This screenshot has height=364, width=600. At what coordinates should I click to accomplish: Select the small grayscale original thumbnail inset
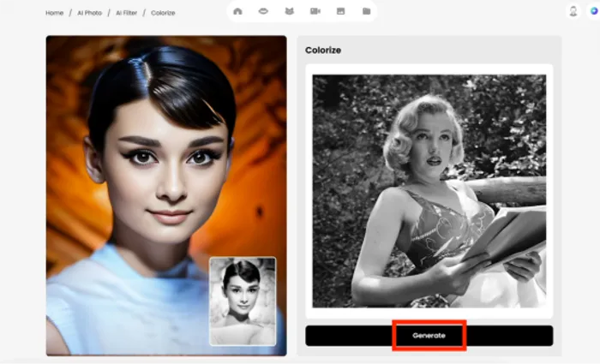point(243,301)
